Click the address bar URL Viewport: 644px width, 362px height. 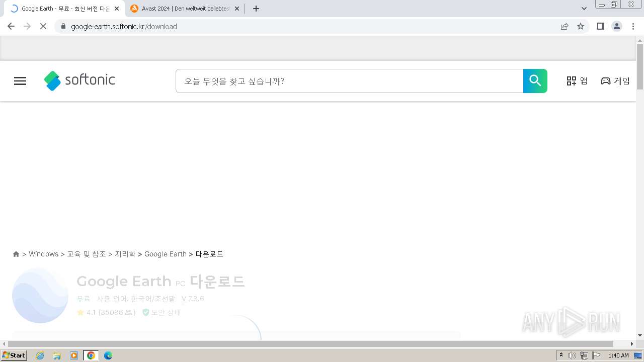point(124,27)
